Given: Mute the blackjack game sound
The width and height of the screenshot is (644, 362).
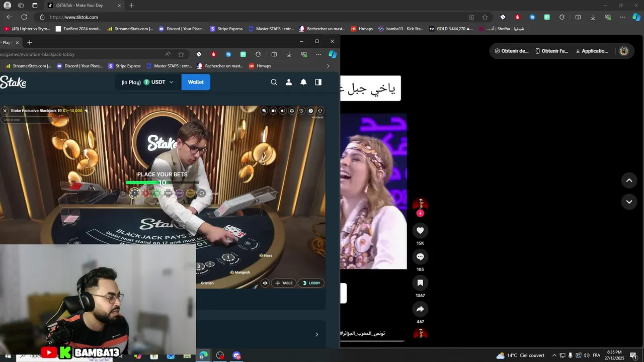Looking at the screenshot, I should (x=283, y=111).
